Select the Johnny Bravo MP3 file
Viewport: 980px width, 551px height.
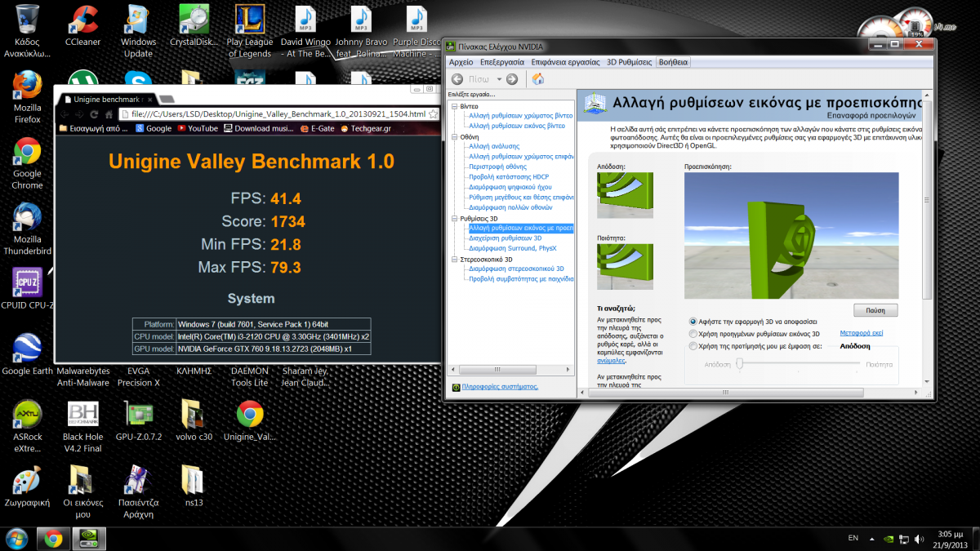pos(360,33)
